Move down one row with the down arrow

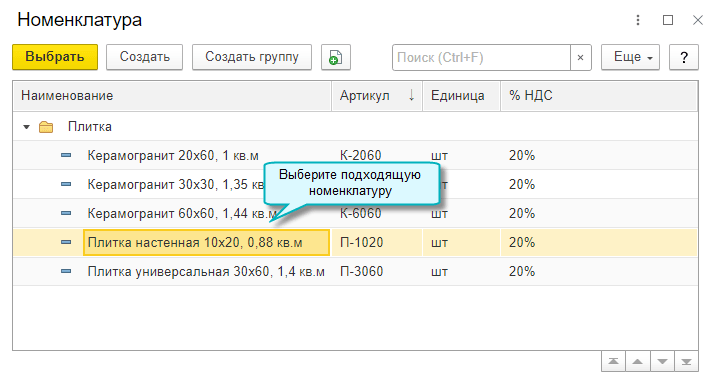click(x=662, y=362)
